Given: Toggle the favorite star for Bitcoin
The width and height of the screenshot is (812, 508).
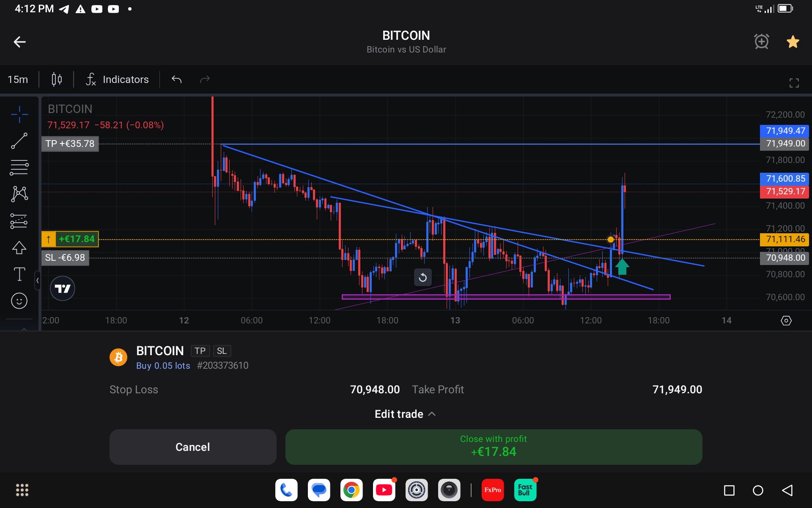Looking at the screenshot, I should [793, 42].
